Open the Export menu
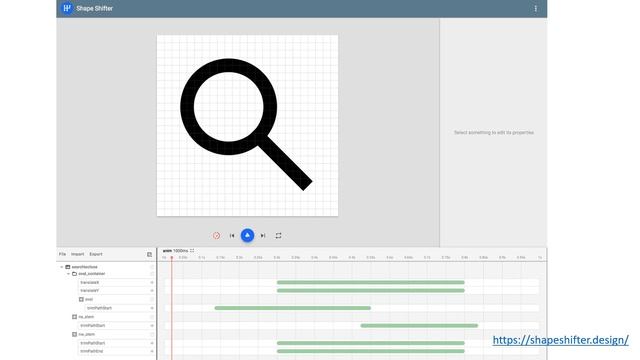The image size is (640, 360). (x=96, y=254)
